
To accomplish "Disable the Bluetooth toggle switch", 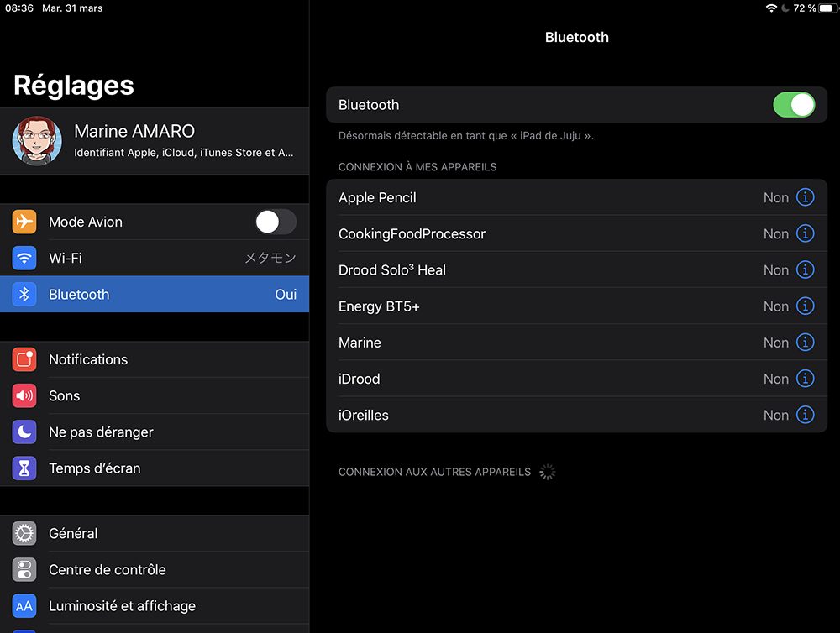I will pyautogui.click(x=794, y=104).
